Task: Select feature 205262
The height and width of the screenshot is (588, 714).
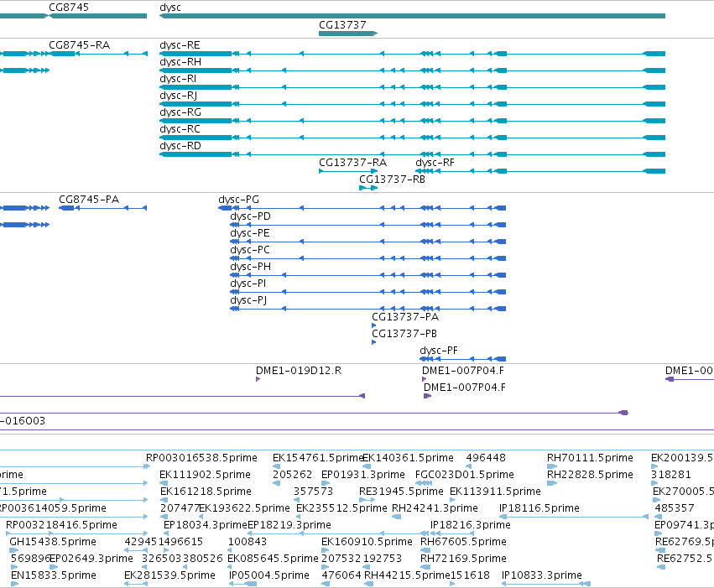Action: 292,475
